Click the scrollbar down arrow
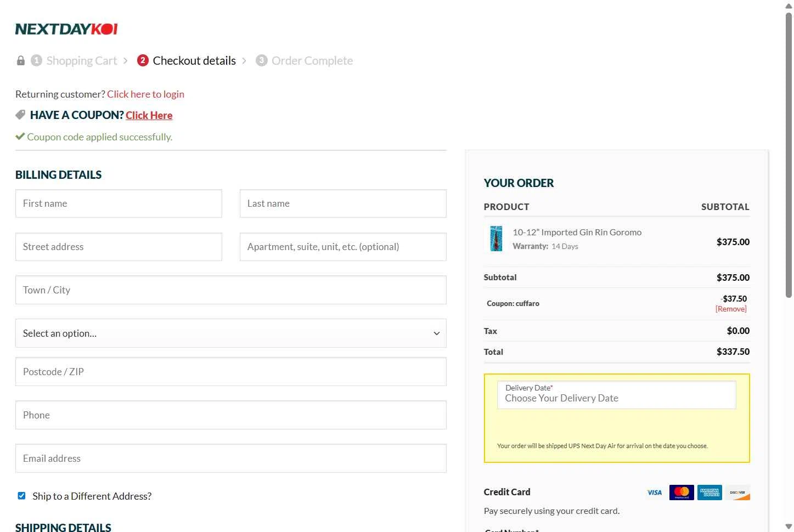 click(789, 527)
